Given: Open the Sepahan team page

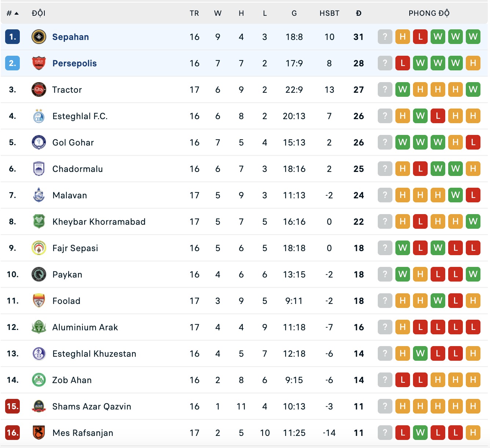Looking at the screenshot, I should (x=70, y=37).
